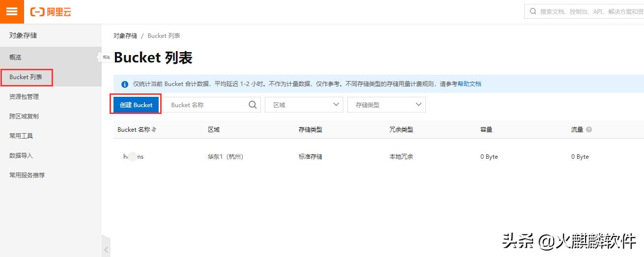Click the 创建 Bucket button
The image size is (644, 257).
tap(136, 105)
